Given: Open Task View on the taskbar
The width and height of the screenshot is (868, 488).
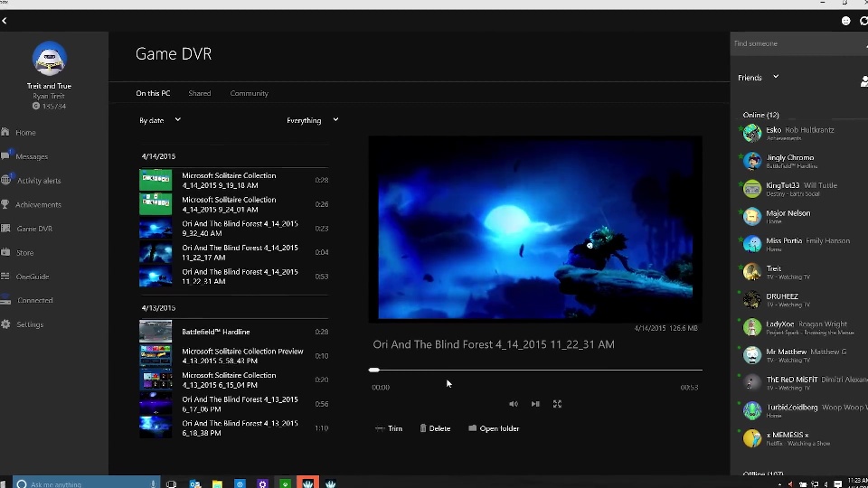Looking at the screenshot, I should pos(171,484).
